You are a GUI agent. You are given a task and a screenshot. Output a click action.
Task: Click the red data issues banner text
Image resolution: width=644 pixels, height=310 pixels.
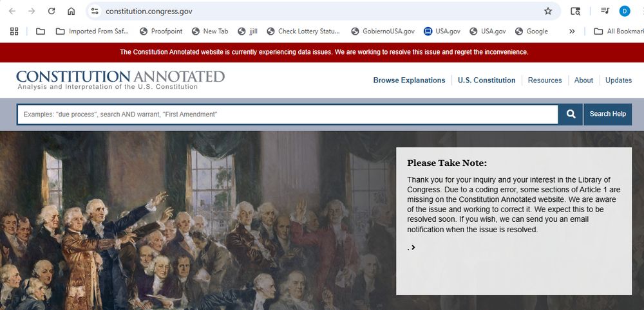[324, 52]
